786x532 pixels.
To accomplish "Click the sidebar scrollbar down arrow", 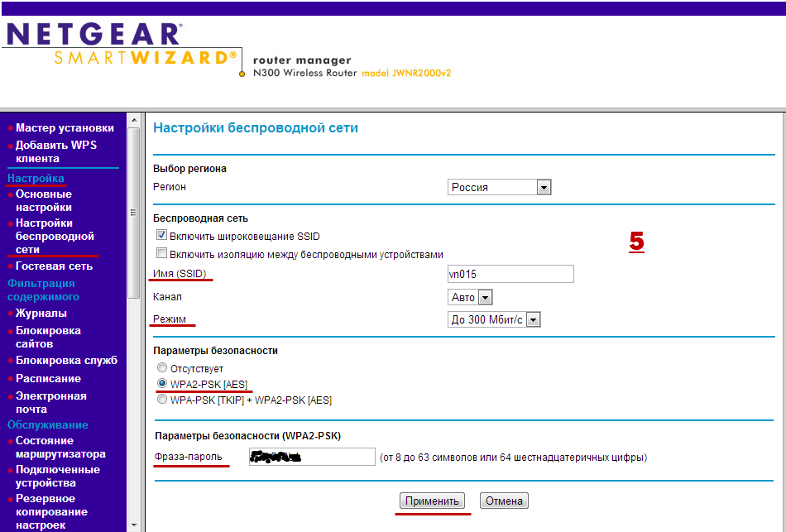I will pos(134,525).
